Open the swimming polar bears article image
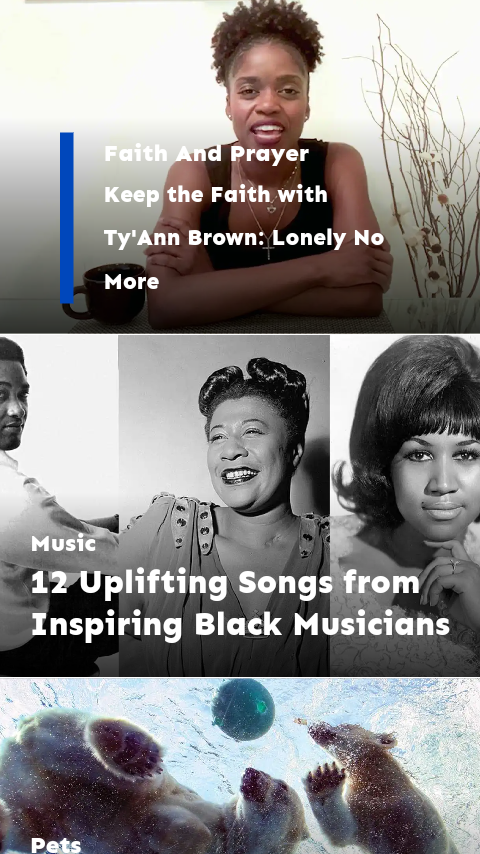The height and width of the screenshot is (854, 480). (240, 766)
